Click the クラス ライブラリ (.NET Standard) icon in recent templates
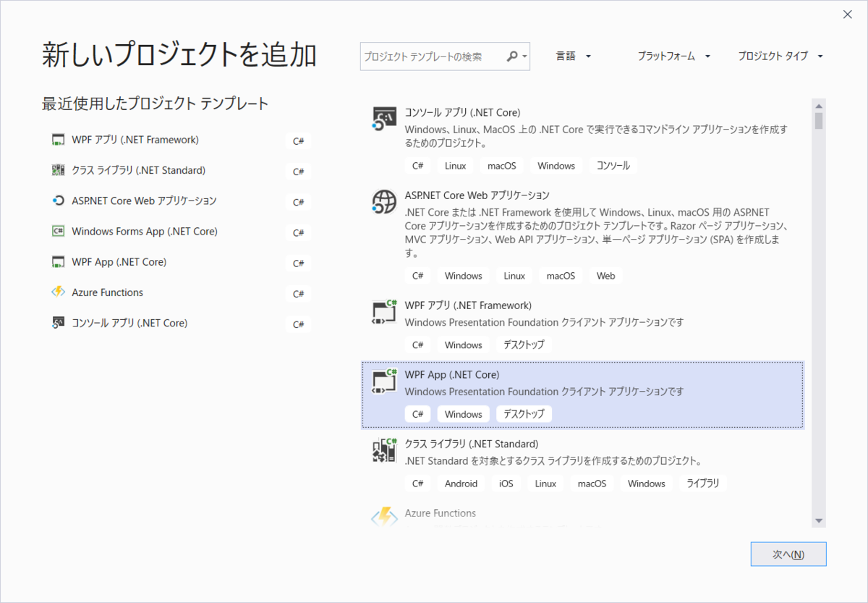 coord(59,170)
